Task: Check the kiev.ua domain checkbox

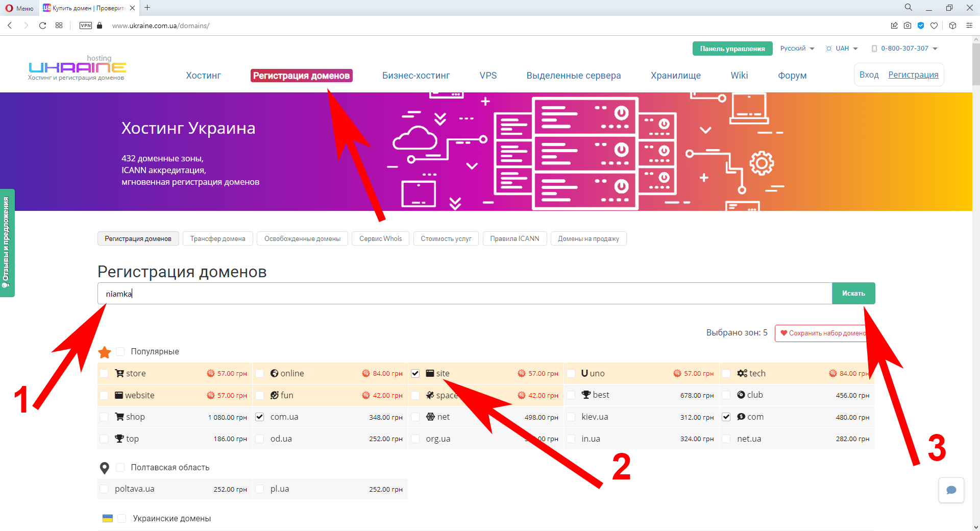Action: point(571,417)
